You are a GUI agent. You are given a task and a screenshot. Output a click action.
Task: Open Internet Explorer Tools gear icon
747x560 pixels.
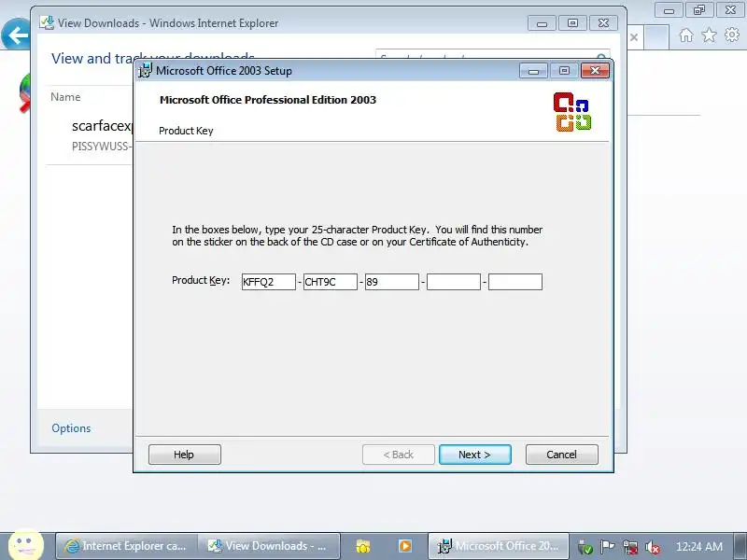[x=732, y=35]
